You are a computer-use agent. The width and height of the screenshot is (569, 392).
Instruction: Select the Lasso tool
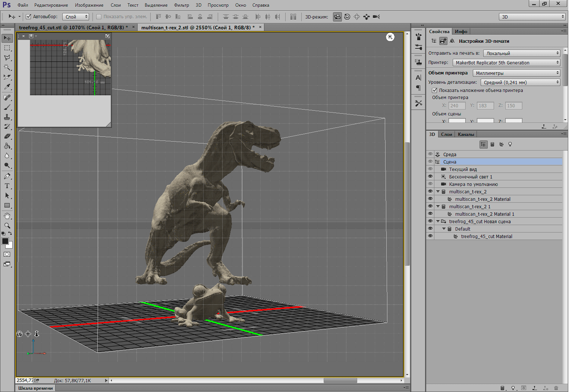tap(7, 58)
